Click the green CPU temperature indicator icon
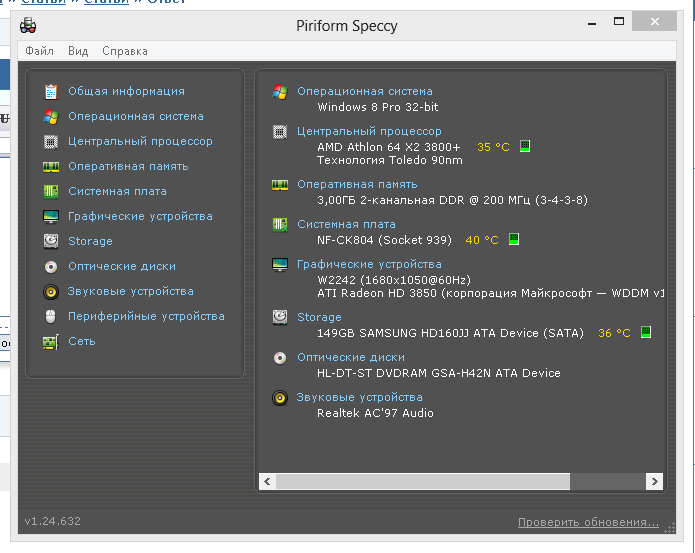The image size is (695, 553). pos(525,146)
